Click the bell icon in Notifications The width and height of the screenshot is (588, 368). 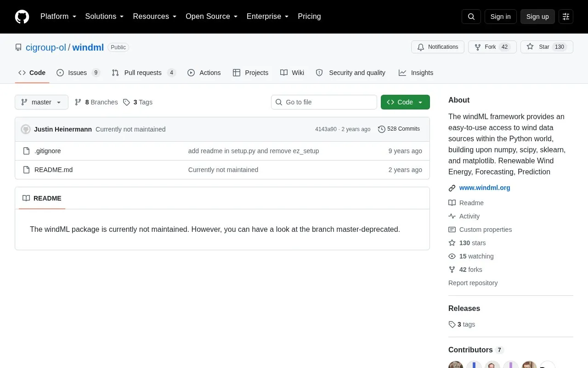(x=421, y=47)
